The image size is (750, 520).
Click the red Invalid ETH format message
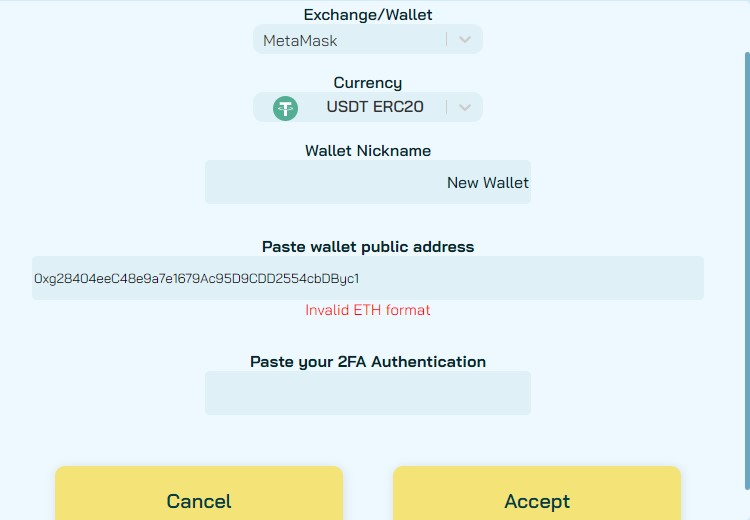point(368,310)
